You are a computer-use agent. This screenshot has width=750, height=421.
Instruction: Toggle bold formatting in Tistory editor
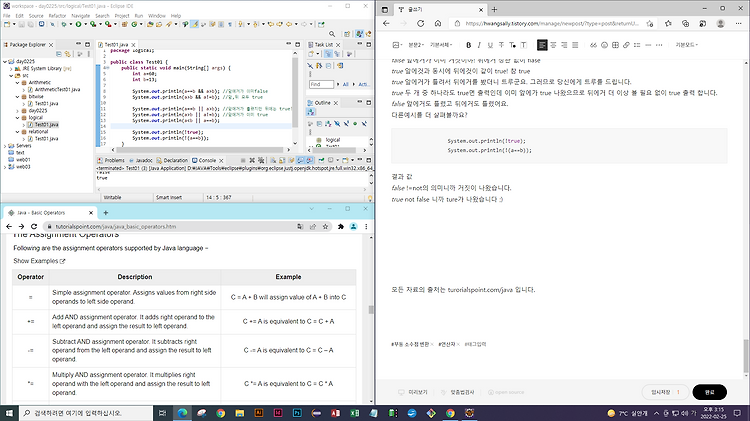(x=468, y=45)
